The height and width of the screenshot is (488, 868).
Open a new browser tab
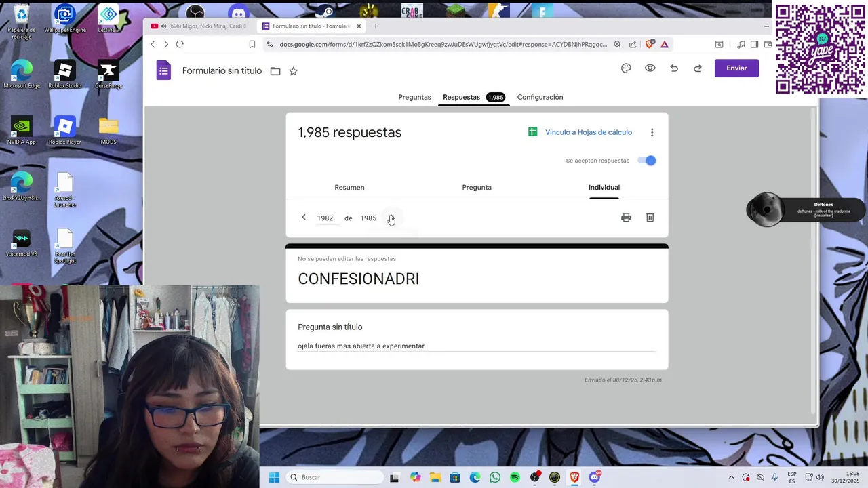[375, 26]
